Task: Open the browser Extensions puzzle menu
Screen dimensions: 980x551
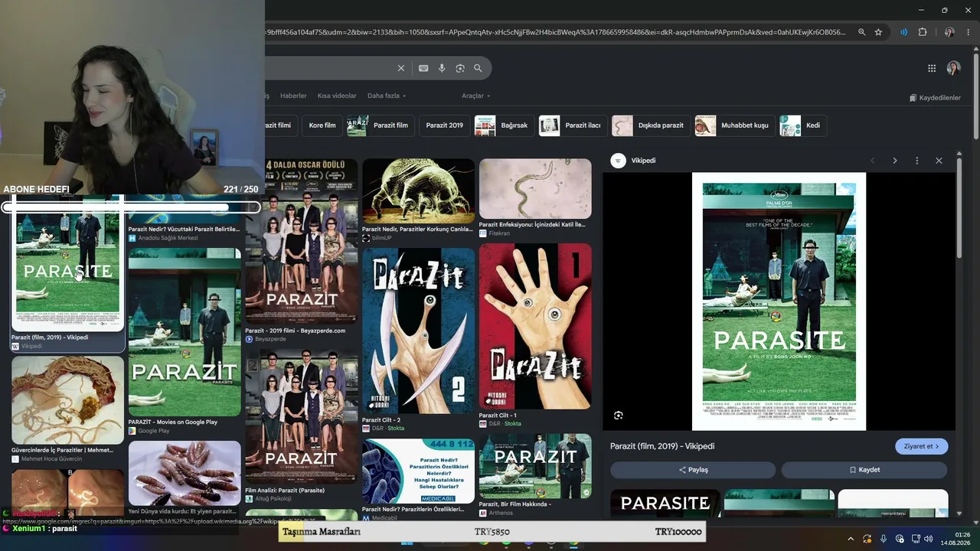Action: coord(923,32)
